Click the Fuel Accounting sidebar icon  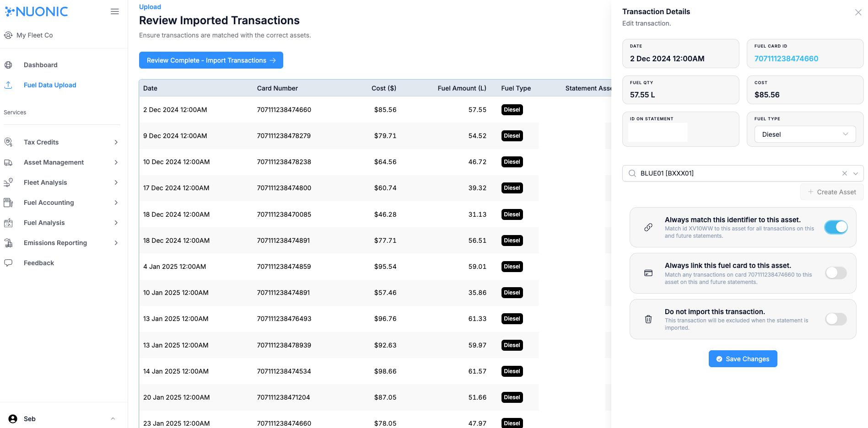pos(8,203)
